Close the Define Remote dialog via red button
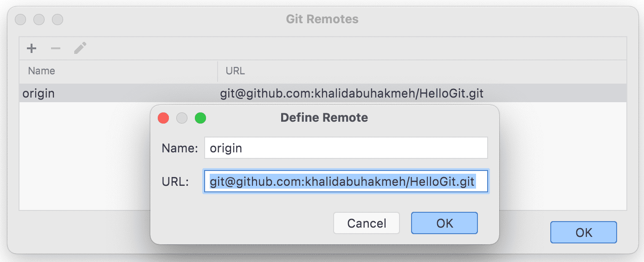The image size is (644, 262). pyautogui.click(x=163, y=118)
